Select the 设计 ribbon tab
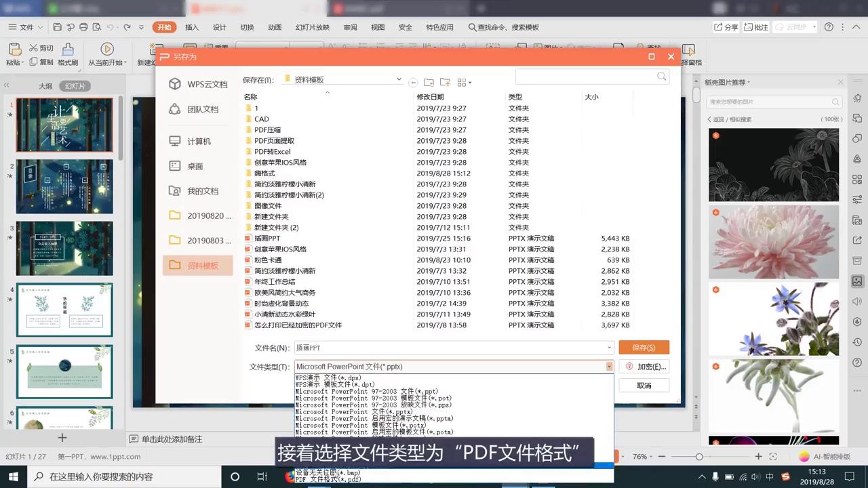The width and height of the screenshot is (868, 488). (220, 27)
